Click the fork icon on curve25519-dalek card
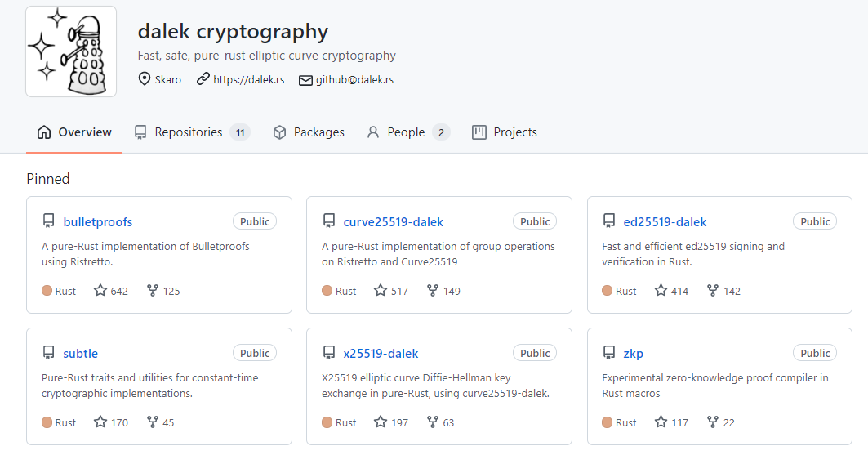 (x=433, y=290)
